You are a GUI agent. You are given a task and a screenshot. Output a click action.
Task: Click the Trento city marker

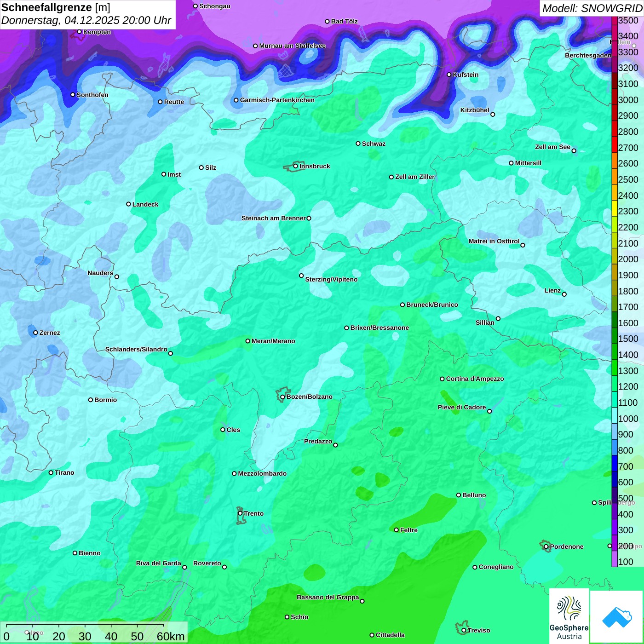[240, 513]
